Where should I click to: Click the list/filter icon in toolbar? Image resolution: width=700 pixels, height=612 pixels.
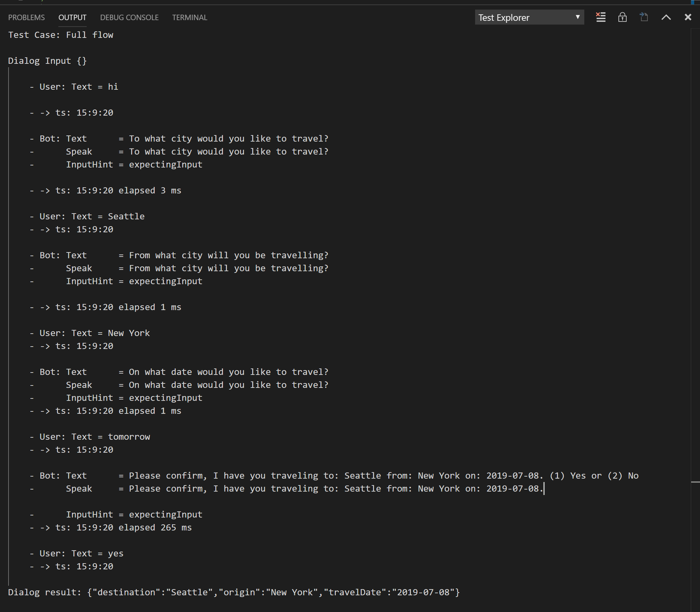601,17
